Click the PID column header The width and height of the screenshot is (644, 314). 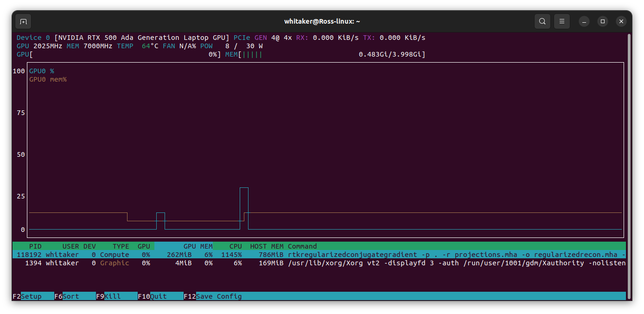[35, 246]
